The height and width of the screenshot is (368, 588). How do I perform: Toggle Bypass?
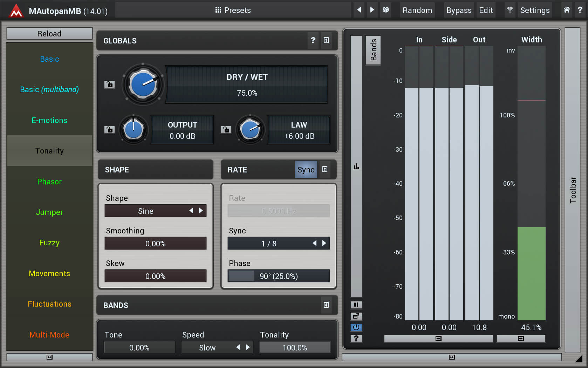[x=459, y=10]
